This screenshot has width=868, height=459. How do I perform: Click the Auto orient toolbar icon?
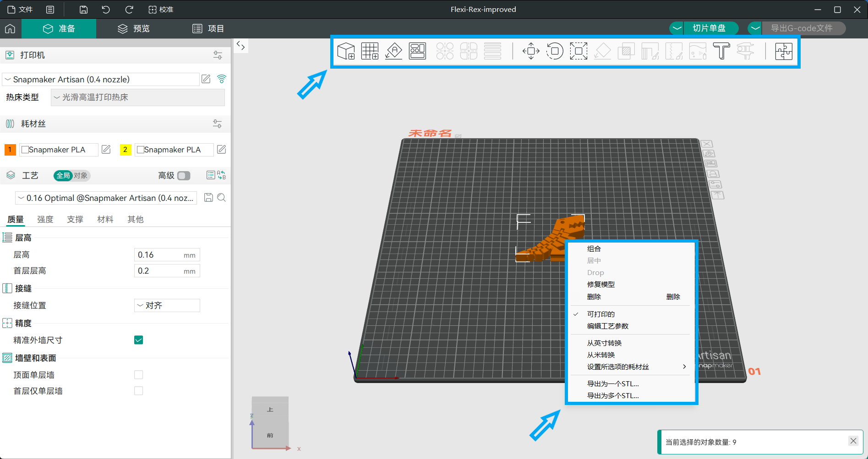[x=393, y=51]
